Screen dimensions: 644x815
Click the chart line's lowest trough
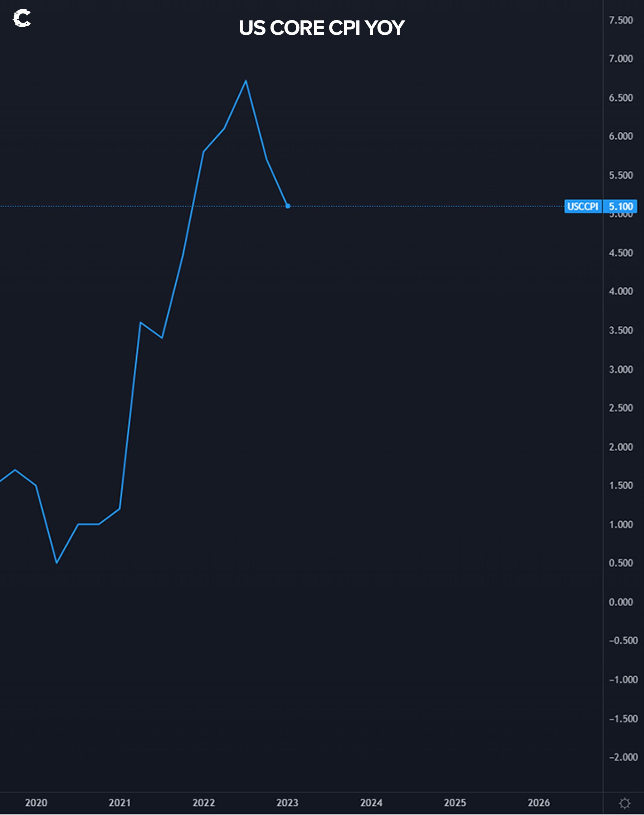(x=57, y=563)
